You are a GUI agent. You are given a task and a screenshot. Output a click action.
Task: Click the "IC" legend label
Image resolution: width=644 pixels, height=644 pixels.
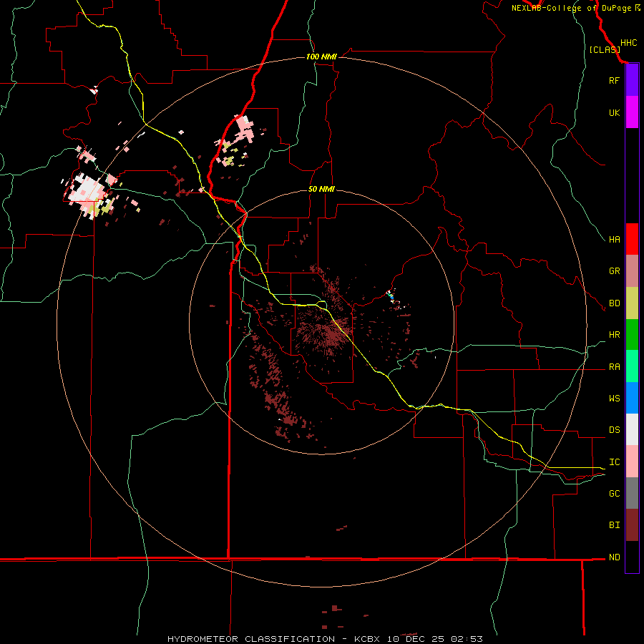(x=614, y=462)
